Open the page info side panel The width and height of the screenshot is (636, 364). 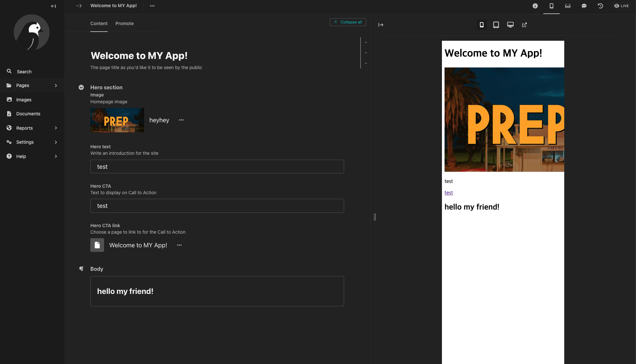click(535, 6)
